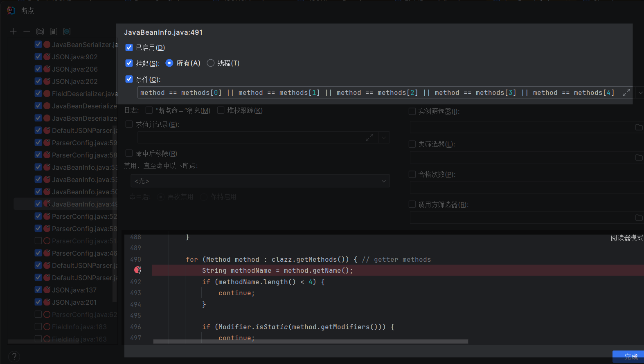Click the red breakpoint icon of JSON.java:902
This screenshot has width=644, height=364.
(47, 57)
